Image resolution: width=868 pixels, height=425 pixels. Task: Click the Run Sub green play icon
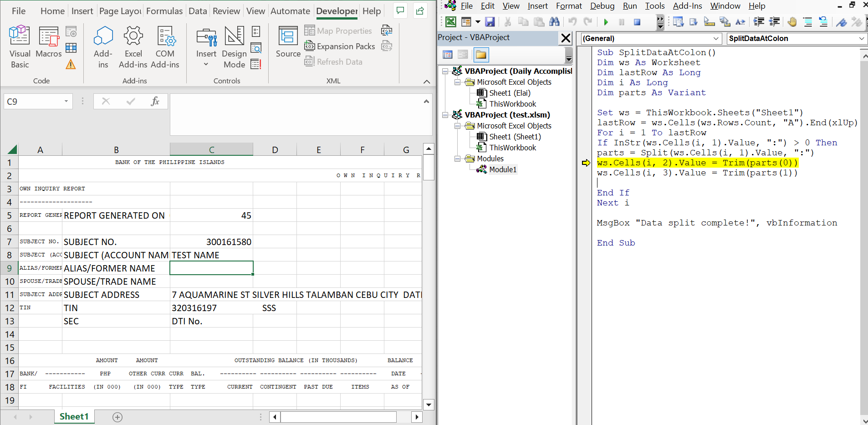pyautogui.click(x=606, y=21)
